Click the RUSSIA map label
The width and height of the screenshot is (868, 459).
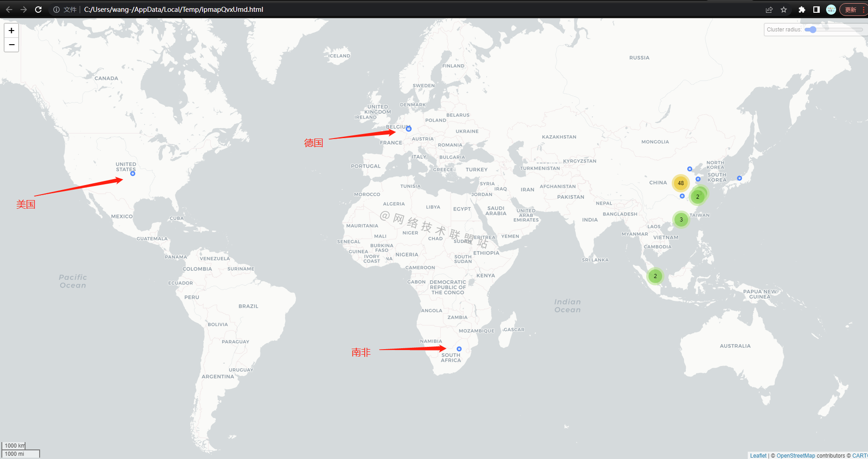[x=639, y=58]
